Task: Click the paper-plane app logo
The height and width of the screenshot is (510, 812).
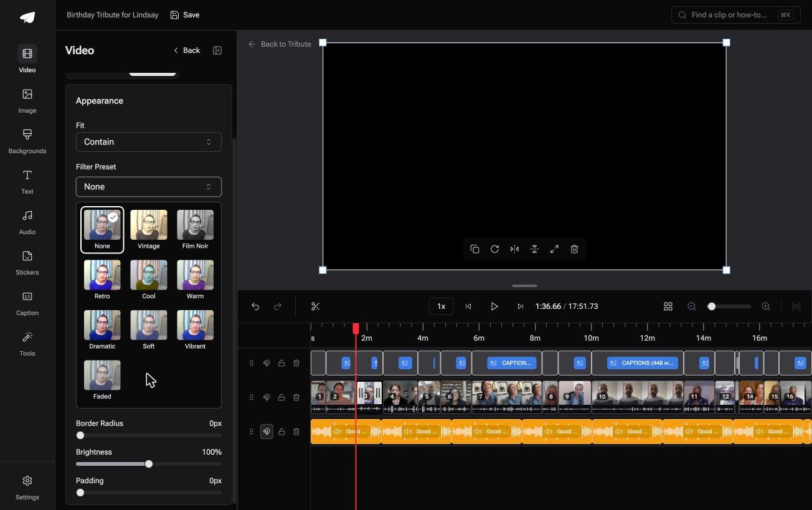Action: 27,17
